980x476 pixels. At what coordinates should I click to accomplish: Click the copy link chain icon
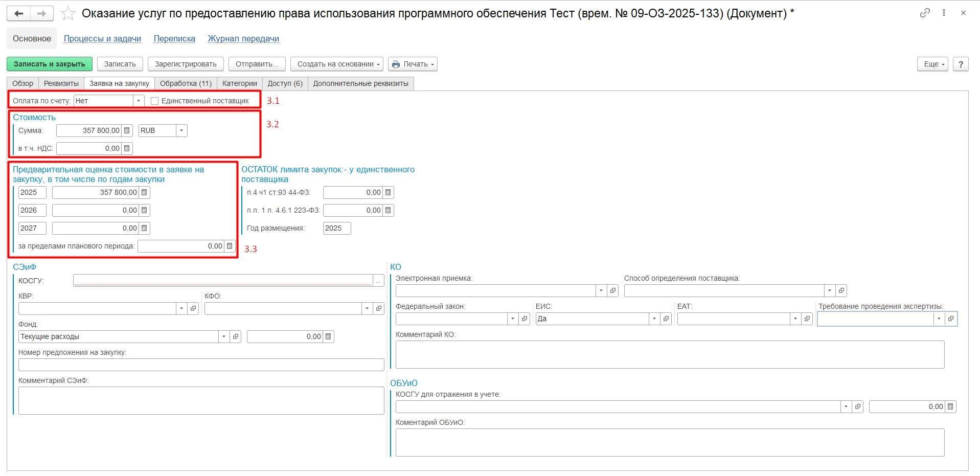pos(924,13)
